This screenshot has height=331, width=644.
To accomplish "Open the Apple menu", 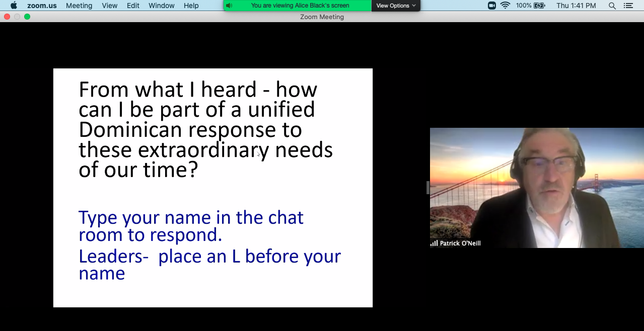I will 14,6.
